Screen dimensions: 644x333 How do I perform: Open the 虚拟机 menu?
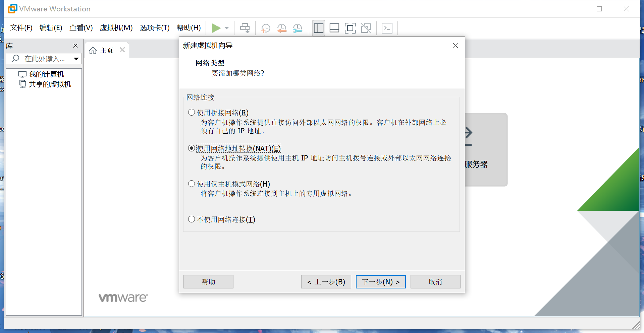tap(116, 28)
